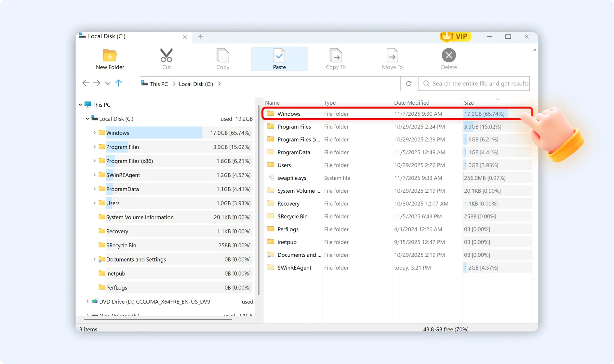Image resolution: width=614 pixels, height=364 pixels.
Task: Activate the Paste tool
Action: [279, 59]
